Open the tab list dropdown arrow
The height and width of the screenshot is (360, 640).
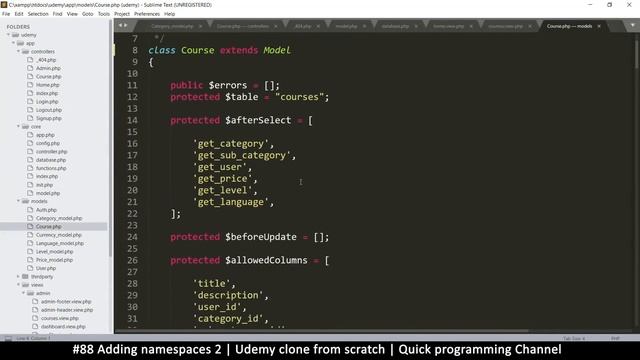pos(632,26)
